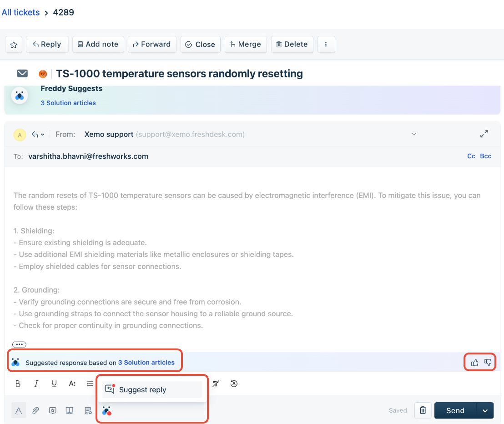Select Suggest reply from Freddy menu
504x424 pixels.
(152, 389)
